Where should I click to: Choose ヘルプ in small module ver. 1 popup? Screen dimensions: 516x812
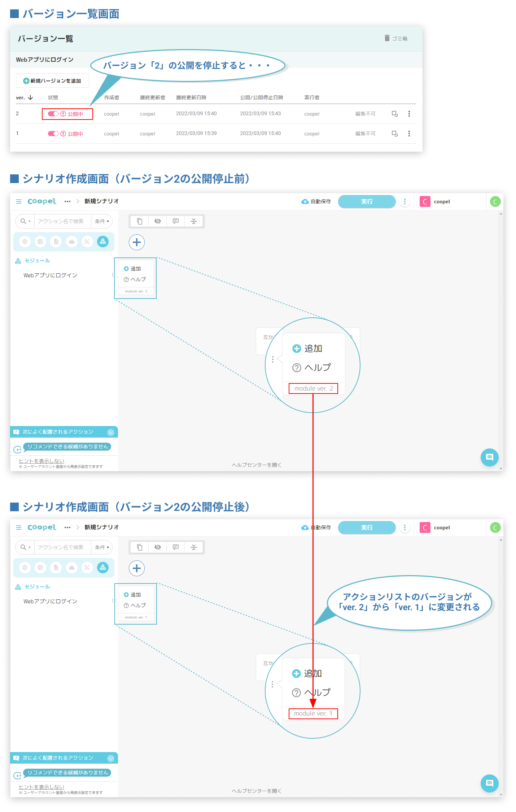tap(135, 605)
